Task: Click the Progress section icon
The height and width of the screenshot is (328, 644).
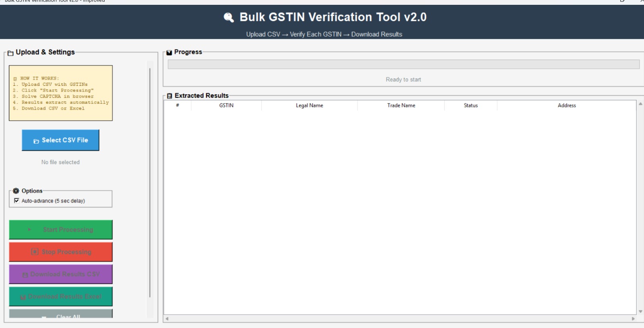Action: click(x=169, y=52)
